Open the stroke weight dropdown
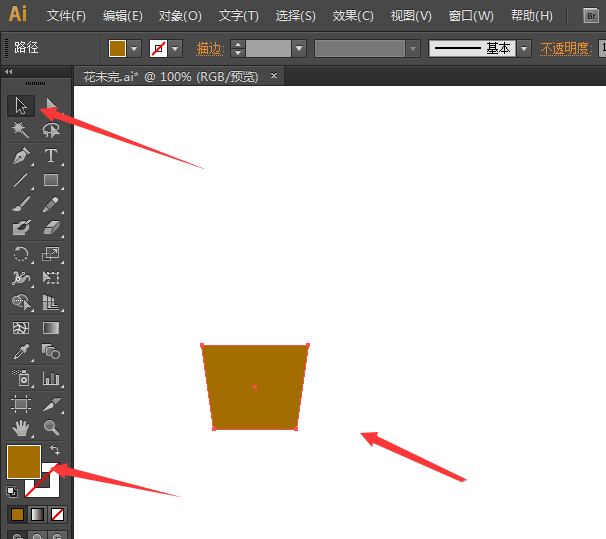 point(299,49)
